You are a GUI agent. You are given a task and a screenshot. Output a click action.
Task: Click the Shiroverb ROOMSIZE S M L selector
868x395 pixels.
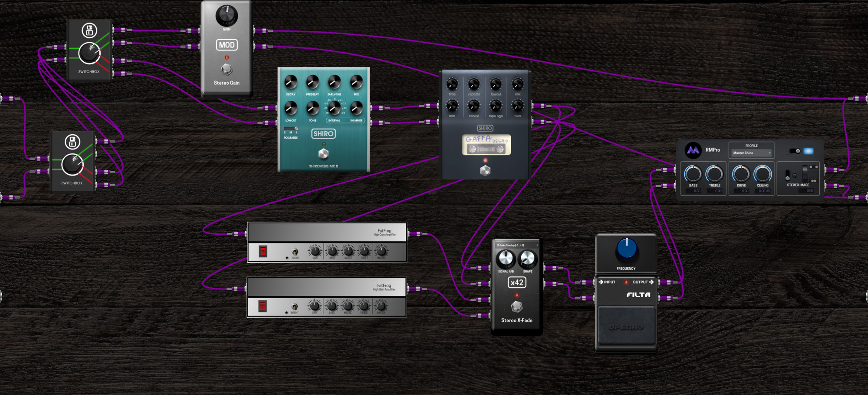291,129
